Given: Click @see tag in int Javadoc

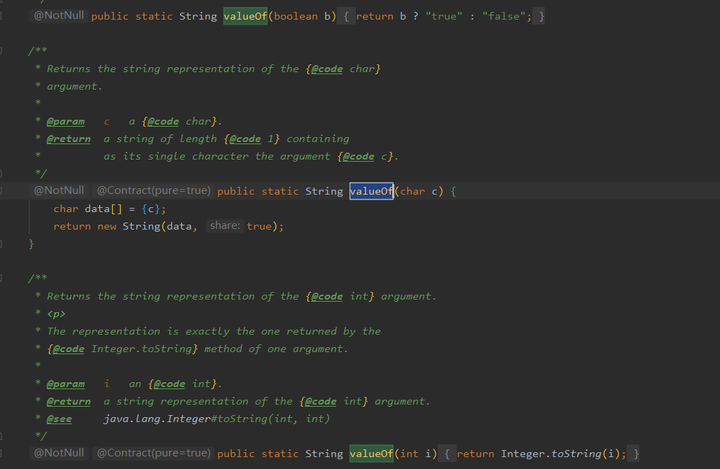Looking at the screenshot, I should coord(59,419).
